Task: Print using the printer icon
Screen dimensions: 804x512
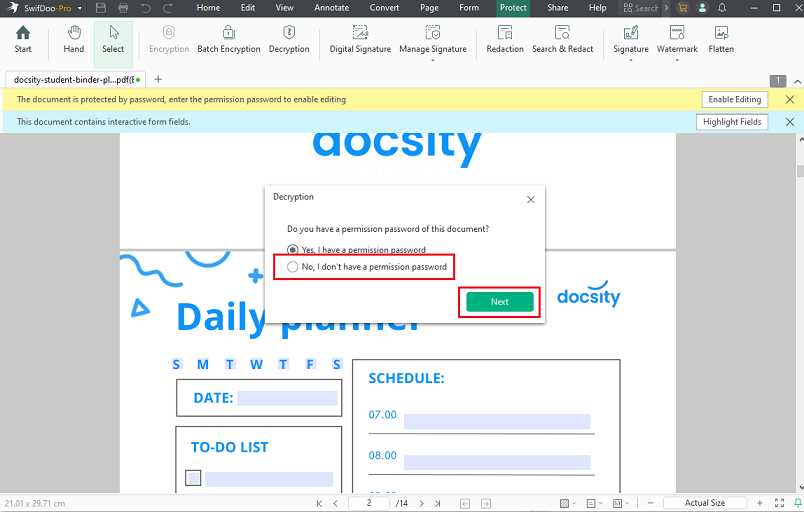Action: (x=123, y=8)
